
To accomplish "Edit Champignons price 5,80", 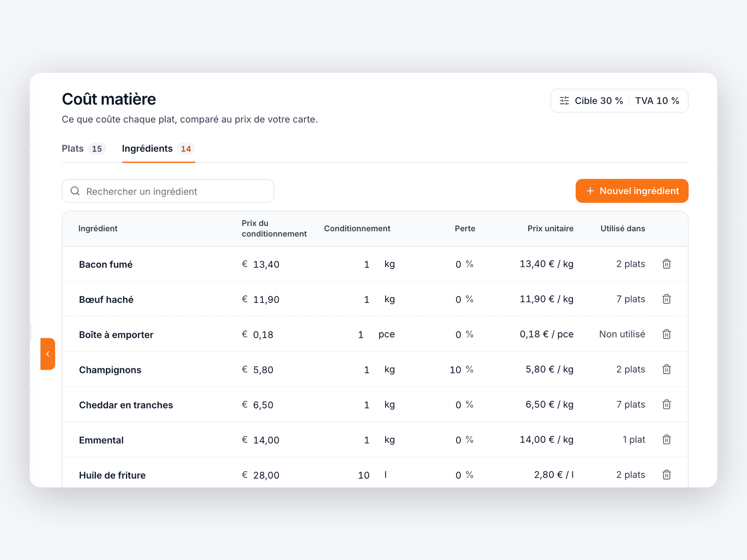I will tap(263, 370).
